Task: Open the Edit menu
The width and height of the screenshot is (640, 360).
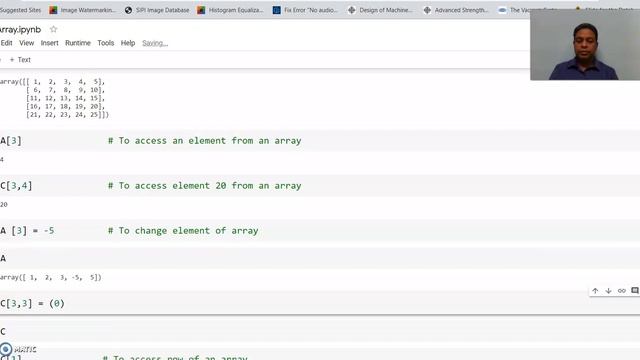Action: (6, 43)
